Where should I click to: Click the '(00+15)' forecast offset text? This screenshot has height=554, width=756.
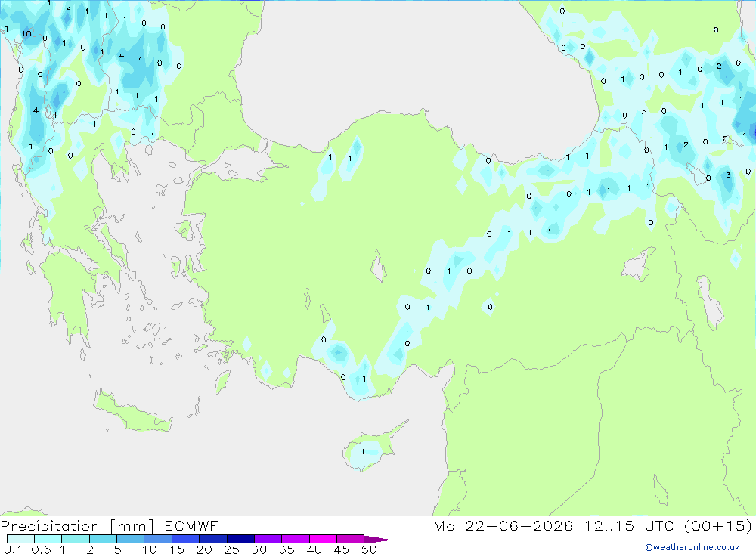(718, 526)
